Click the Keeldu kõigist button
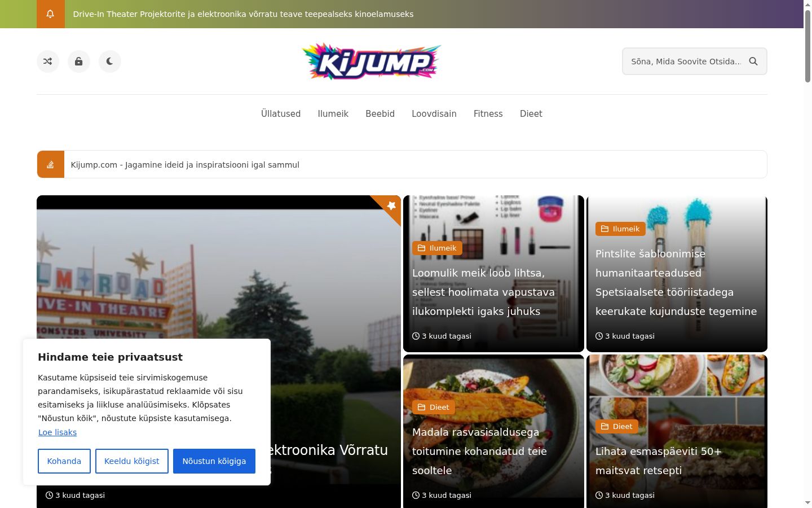The height and width of the screenshot is (508, 812). [132, 461]
